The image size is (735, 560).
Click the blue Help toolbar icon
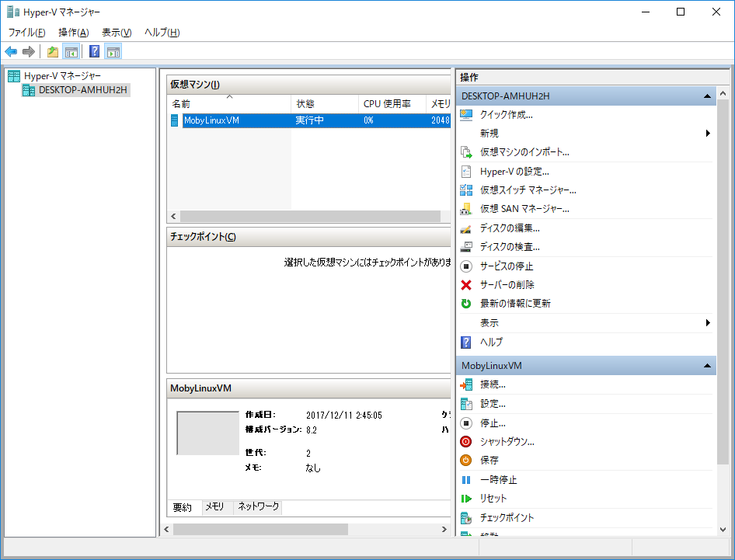point(94,51)
